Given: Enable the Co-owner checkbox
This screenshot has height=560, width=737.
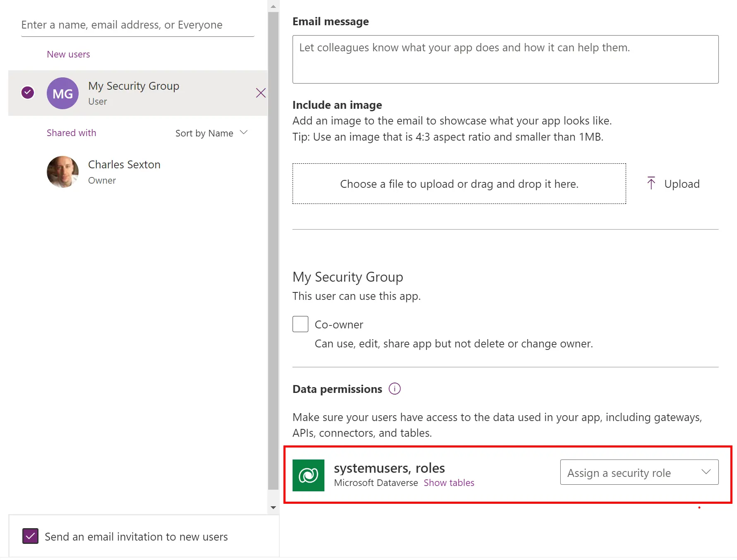Looking at the screenshot, I should [x=300, y=324].
